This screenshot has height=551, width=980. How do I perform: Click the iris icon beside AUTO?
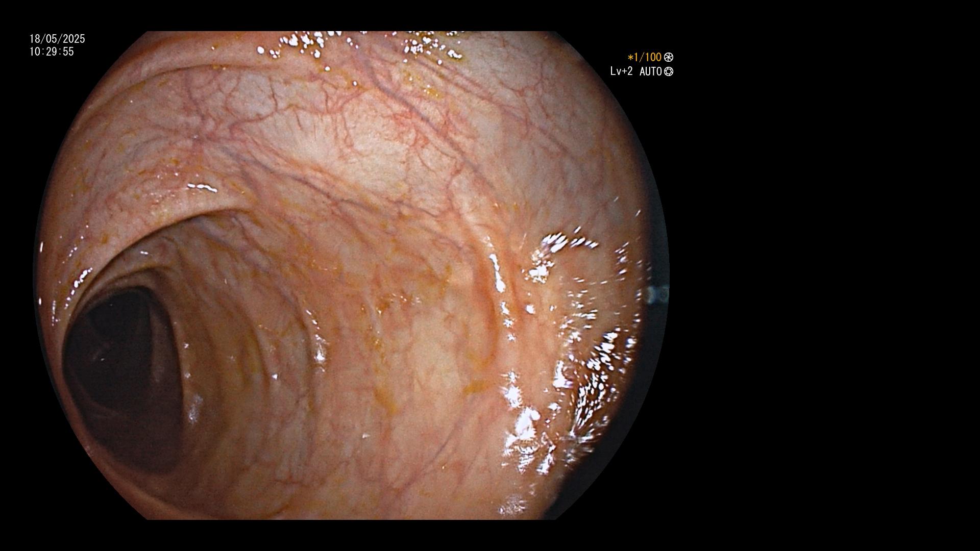pyautogui.click(x=669, y=71)
